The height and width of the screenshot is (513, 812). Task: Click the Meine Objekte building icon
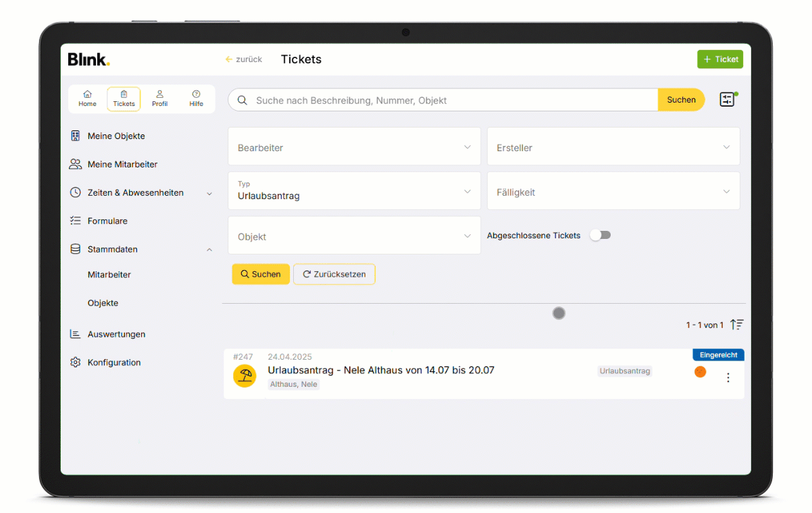(x=76, y=136)
